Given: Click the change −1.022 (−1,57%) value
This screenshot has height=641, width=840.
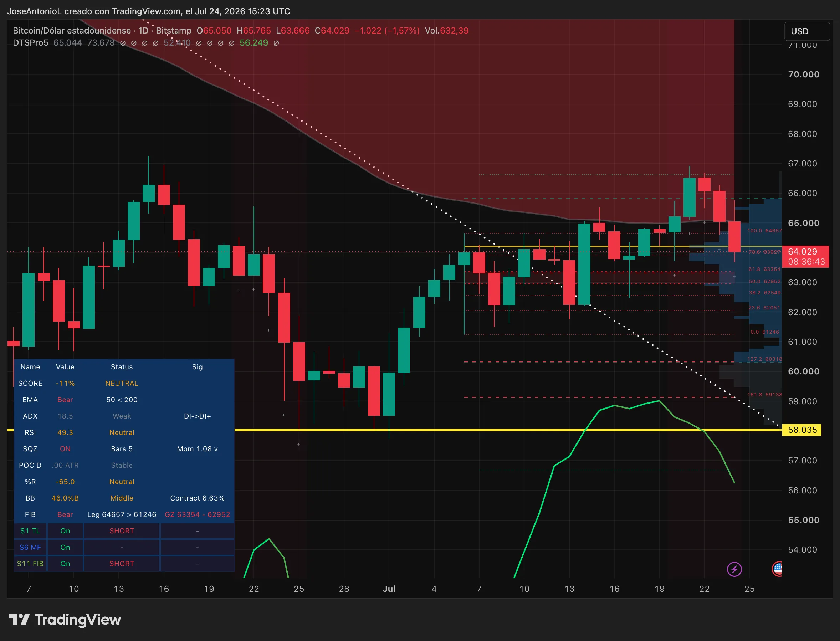Looking at the screenshot, I should click(387, 31).
